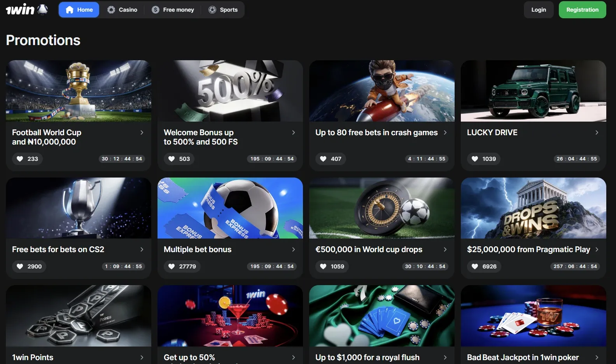Open the Free money tab
The image size is (616, 364).
(173, 10)
